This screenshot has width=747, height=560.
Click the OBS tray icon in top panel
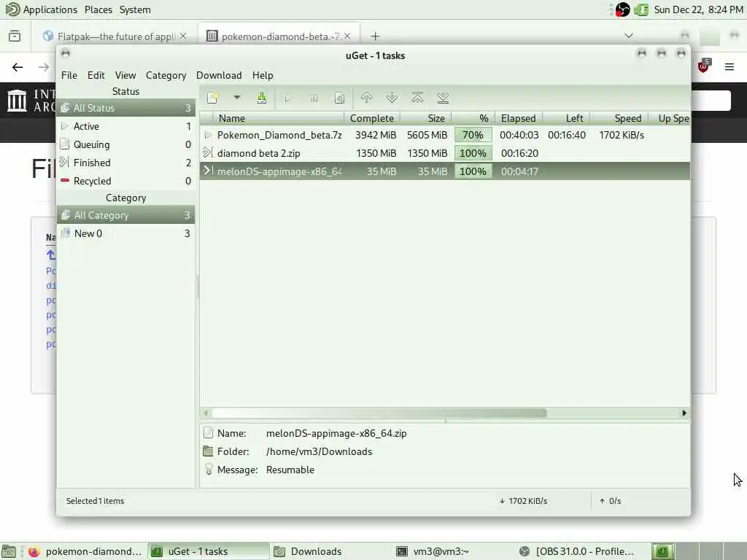(622, 9)
